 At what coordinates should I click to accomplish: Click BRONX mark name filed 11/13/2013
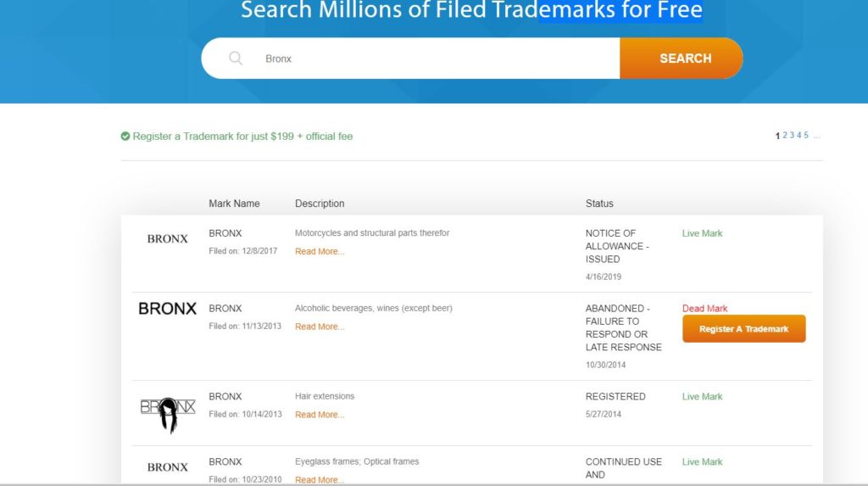(225, 308)
